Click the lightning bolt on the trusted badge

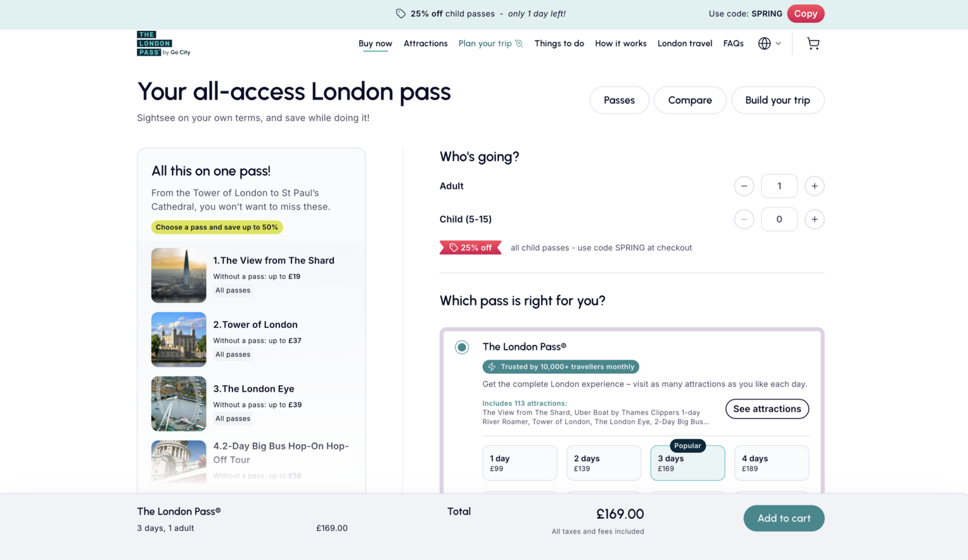[x=491, y=366]
